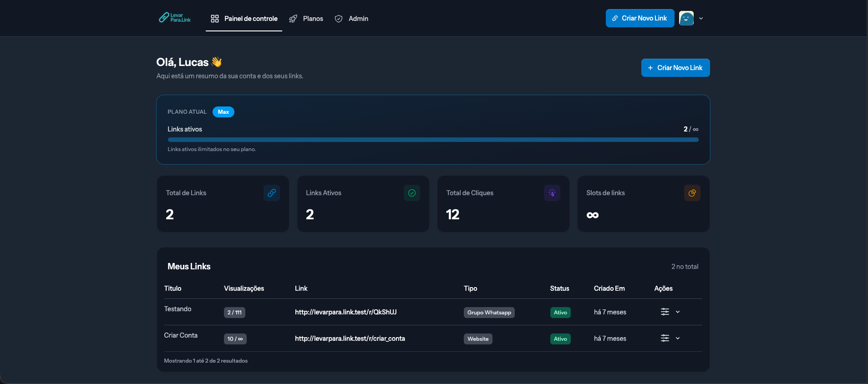Screen dimensions: 868x384
Task: Click the Max plan badge
Action: coord(223,112)
